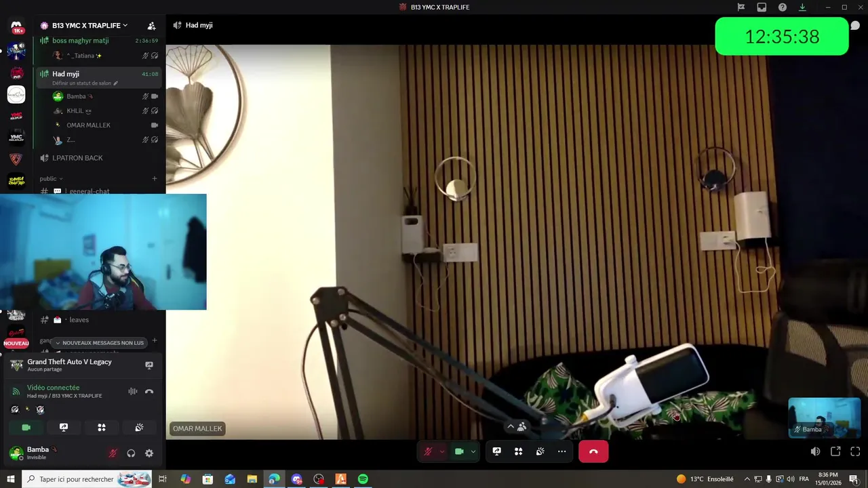This screenshot has height=488, width=868.
Task: Click the Vidéo connectée status text
Action: 53,388
